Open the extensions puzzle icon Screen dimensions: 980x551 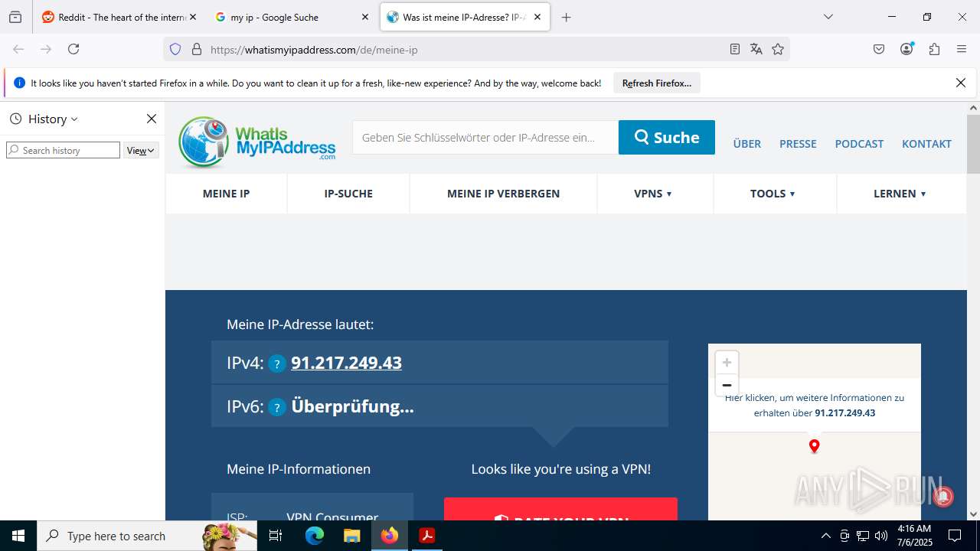934,49
